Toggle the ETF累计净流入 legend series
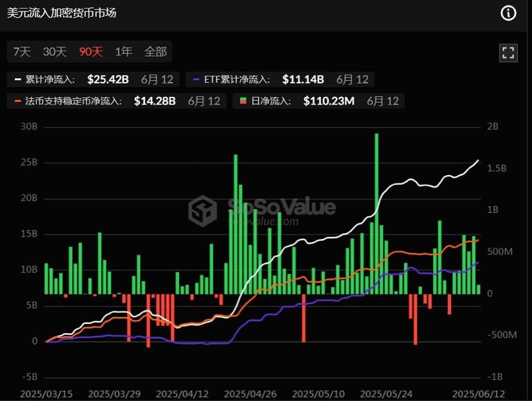 click(x=280, y=80)
